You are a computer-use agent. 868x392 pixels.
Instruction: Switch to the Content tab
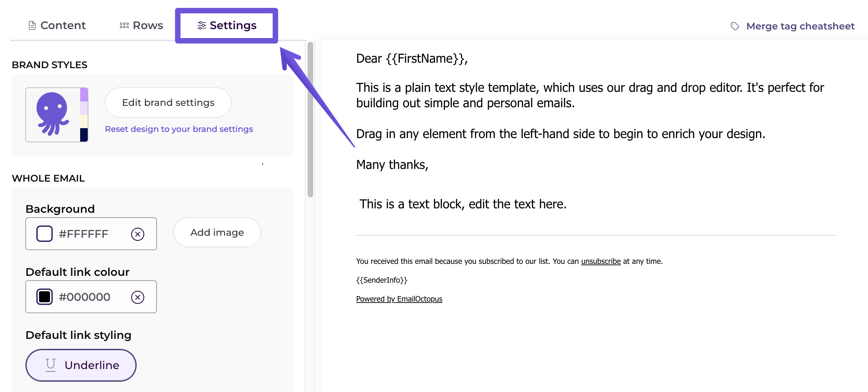point(57,25)
